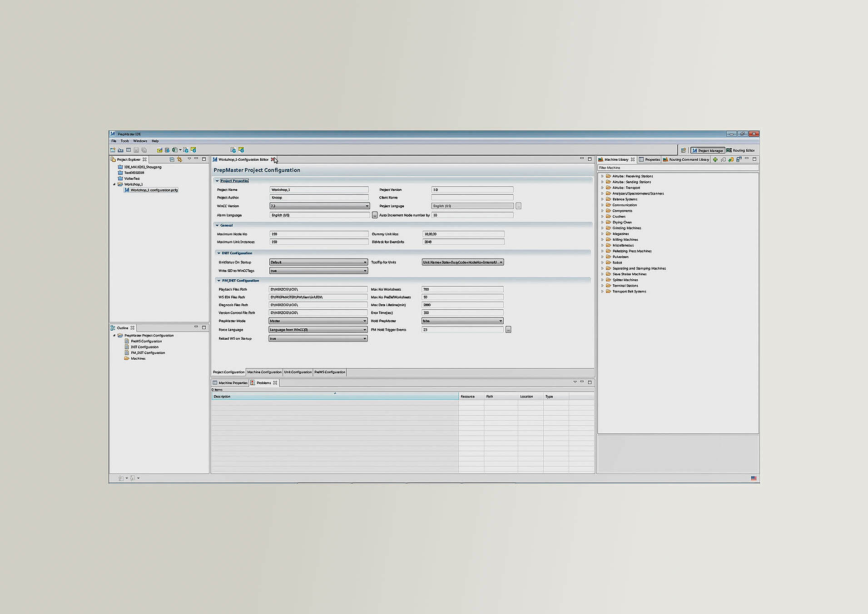The height and width of the screenshot is (614, 868).
Task: Click the Project Name input field
Action: (x=319, y=190)
